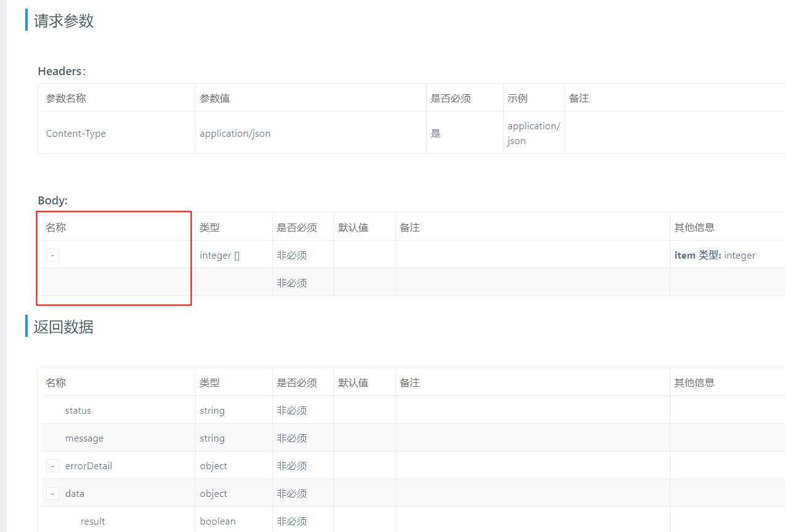Click the Content-Type header row
785x532 pixels.
[x=76, y=133]
